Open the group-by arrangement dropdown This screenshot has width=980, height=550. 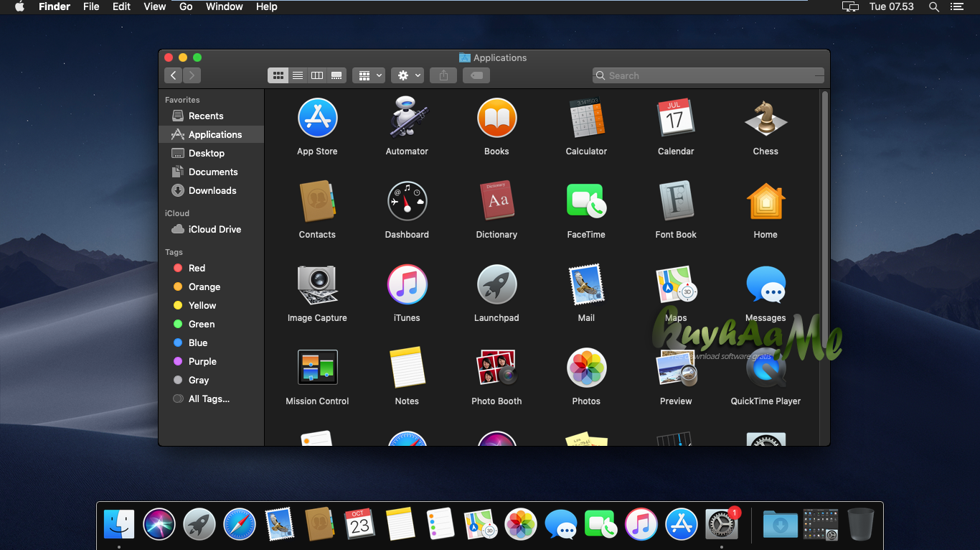click(369, 75)
